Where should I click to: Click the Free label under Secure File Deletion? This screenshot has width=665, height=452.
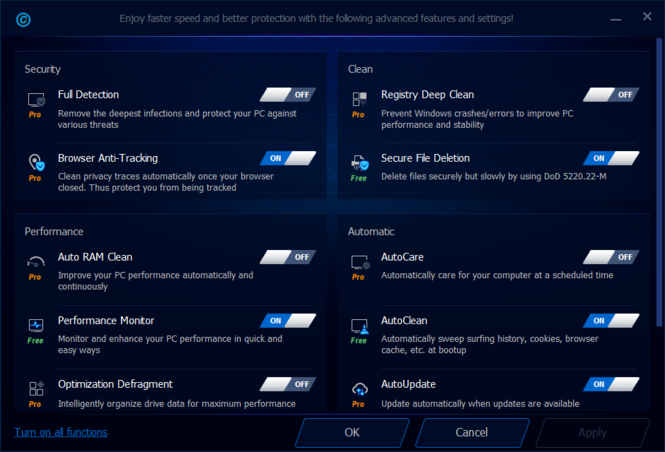[x=358, y=178]
